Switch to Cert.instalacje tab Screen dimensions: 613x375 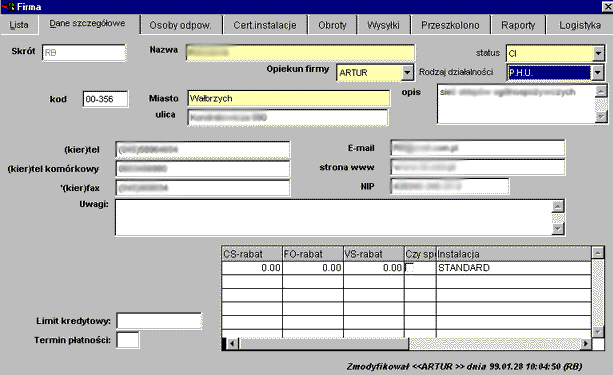[265, 25]
